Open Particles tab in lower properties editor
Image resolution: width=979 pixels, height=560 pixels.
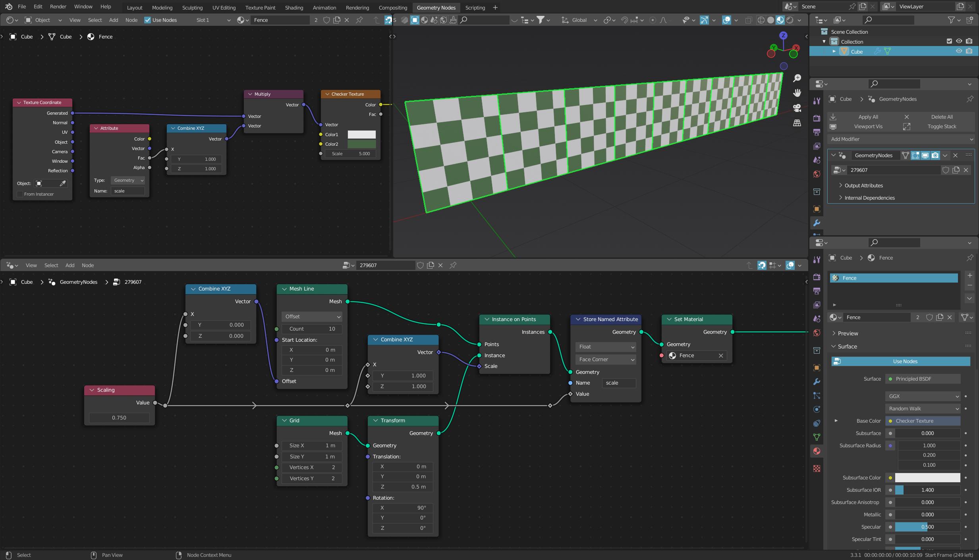coord(817,396)
